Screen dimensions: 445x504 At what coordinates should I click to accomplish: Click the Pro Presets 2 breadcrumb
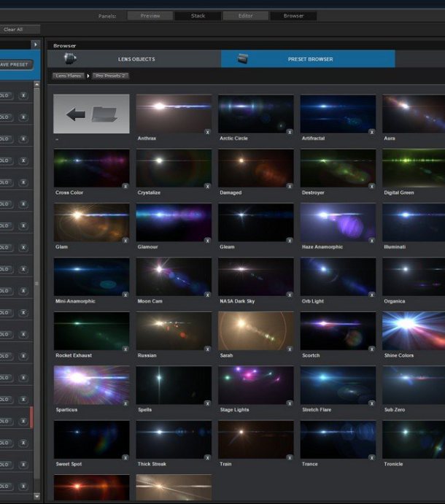[110, 76]
